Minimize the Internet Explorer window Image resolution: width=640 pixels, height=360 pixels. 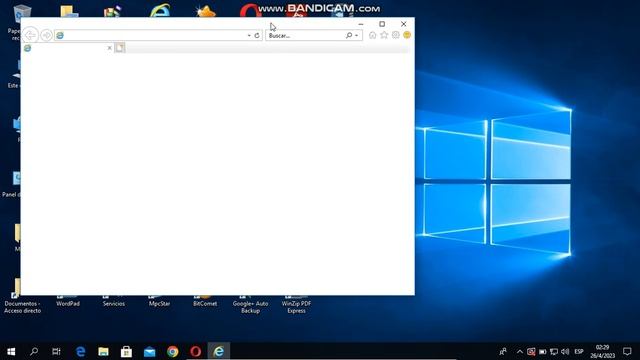360,24
